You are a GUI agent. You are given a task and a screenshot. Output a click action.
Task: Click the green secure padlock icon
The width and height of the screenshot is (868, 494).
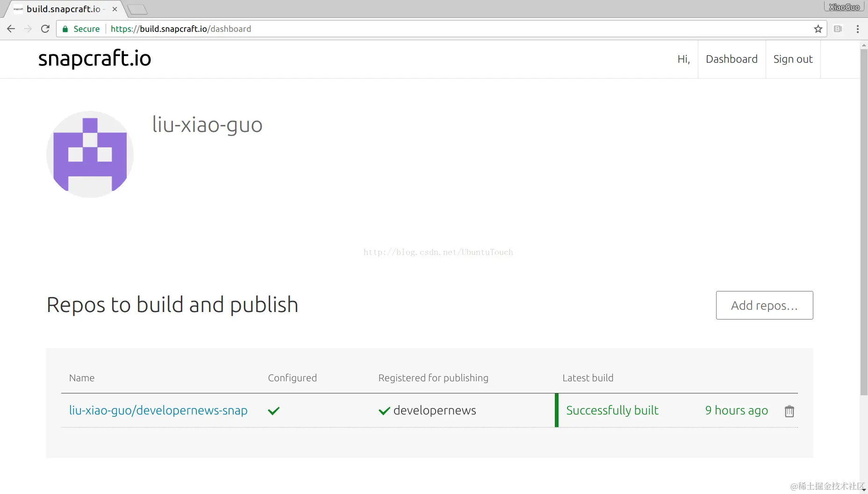click(65, 29)
